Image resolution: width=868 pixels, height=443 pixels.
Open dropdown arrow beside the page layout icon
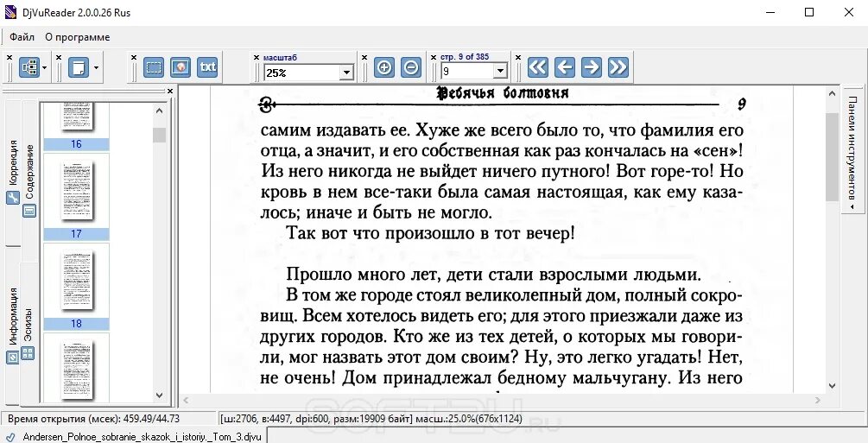pos(96,68)
